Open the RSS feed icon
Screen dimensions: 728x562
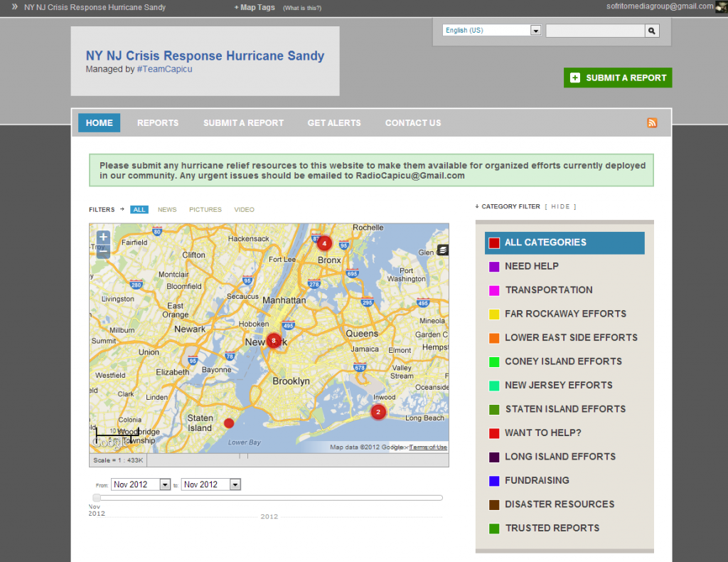[652, 122]
